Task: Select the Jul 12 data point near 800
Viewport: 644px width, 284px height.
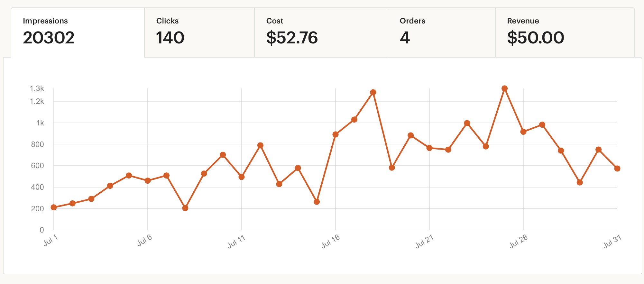Action: [260, 145]
